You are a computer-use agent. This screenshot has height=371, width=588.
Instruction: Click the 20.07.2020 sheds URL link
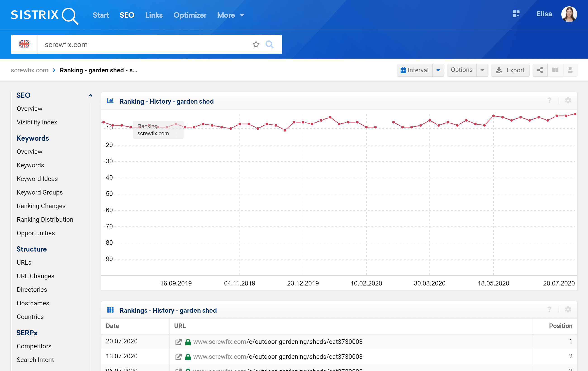point(278,342)
